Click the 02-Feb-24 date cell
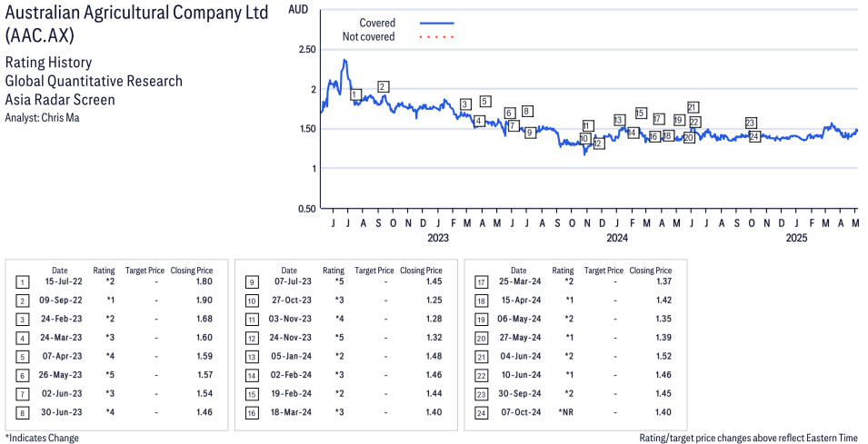The image size is (868, 444). pos(291,375)
